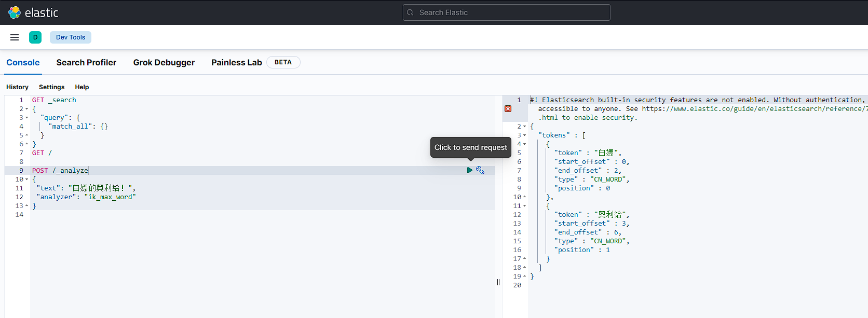Collapse the tokens array fold at output line 3
This screenshot has width=868, height=318.
[x=525, y=135]
